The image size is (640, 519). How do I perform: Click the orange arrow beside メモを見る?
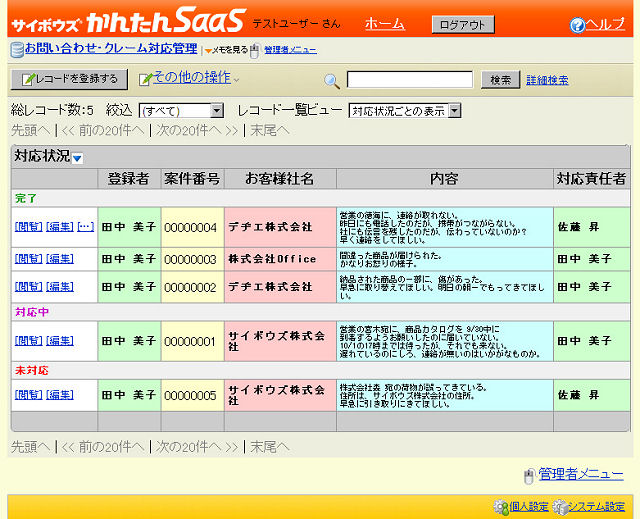tap(208, 51)
